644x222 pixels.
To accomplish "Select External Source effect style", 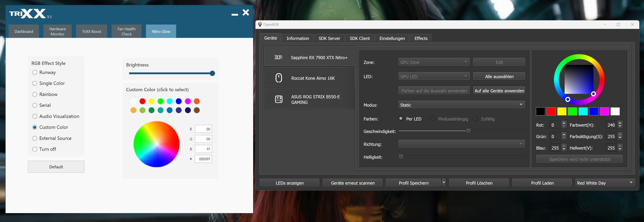I will tap(35, 138).
